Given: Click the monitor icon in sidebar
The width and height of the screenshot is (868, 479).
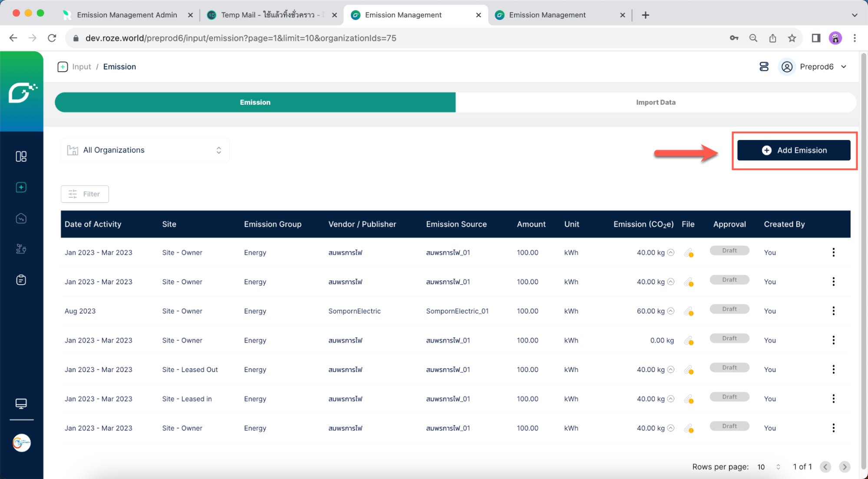Looking at the screenshot, I should click(21, 403).
